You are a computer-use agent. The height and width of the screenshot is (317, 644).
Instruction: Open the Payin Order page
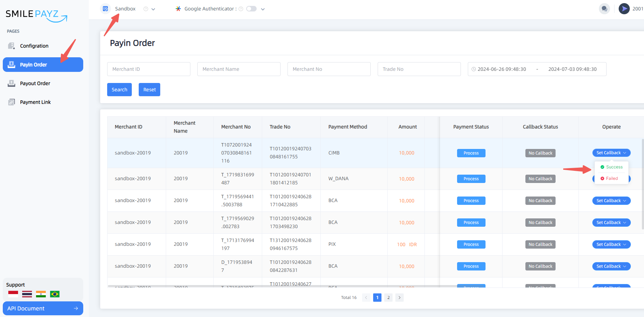tap(43, 65)
